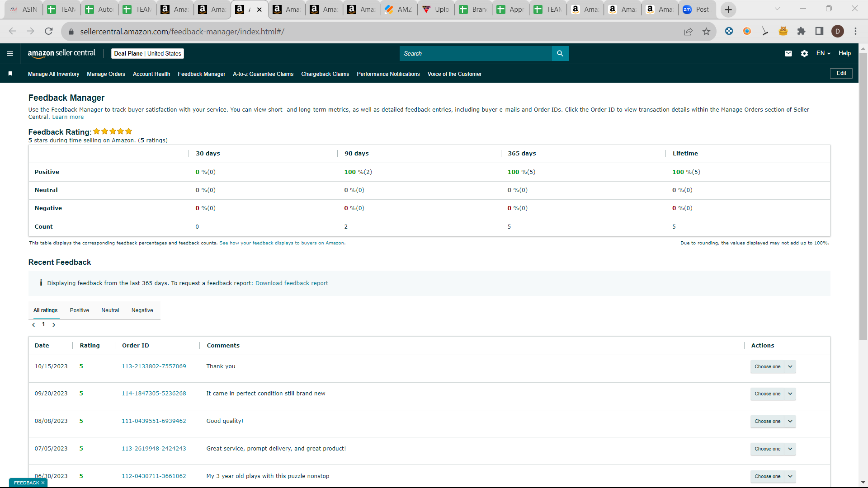Open Manage Orders menu item
Viewport: 868px width, 488px height.
[x=106, y=74]
